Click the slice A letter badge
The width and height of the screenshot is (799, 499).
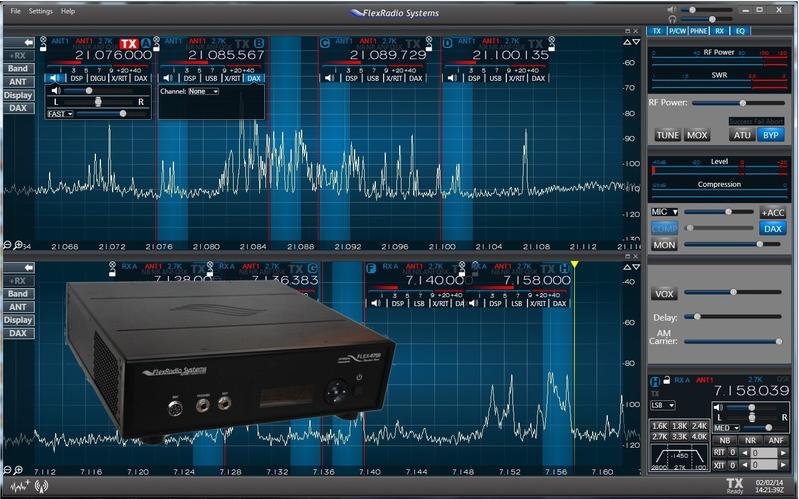(146, 43)
